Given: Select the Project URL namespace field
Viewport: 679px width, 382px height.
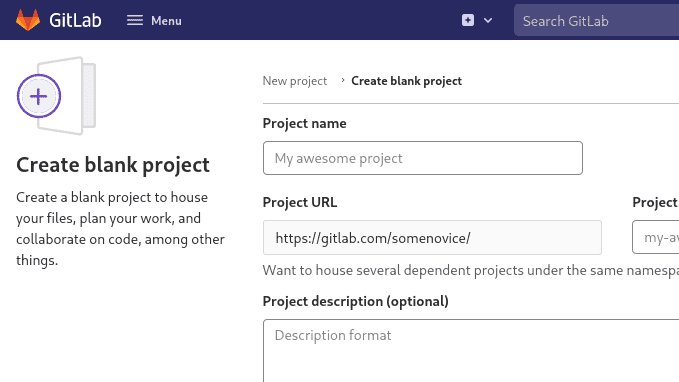Looking at the screenshot, I should point(432,237).
